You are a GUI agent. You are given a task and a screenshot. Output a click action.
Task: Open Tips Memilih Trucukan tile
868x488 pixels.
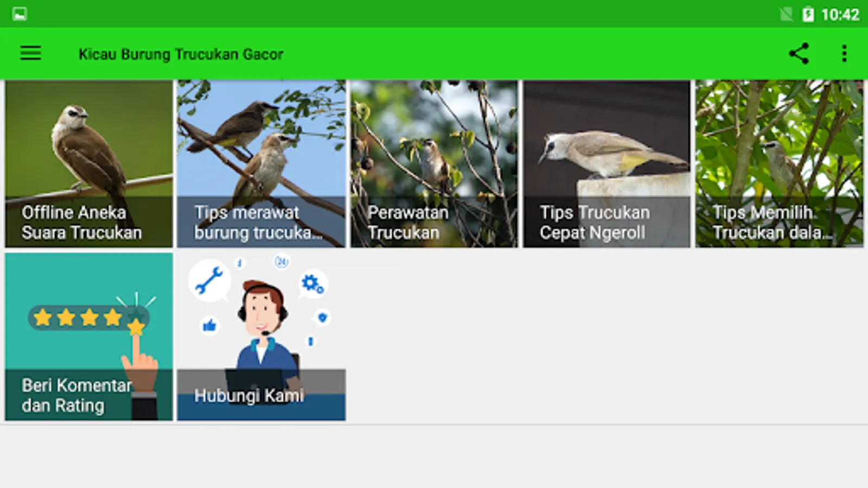click(780, 164)
